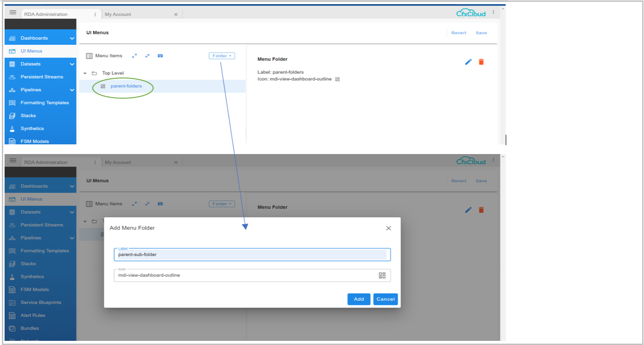The width and height of the screenshot is (644, 345).
Task: Click expand-all arrows icon in top Menu Items toolbar
Action: 134,56
